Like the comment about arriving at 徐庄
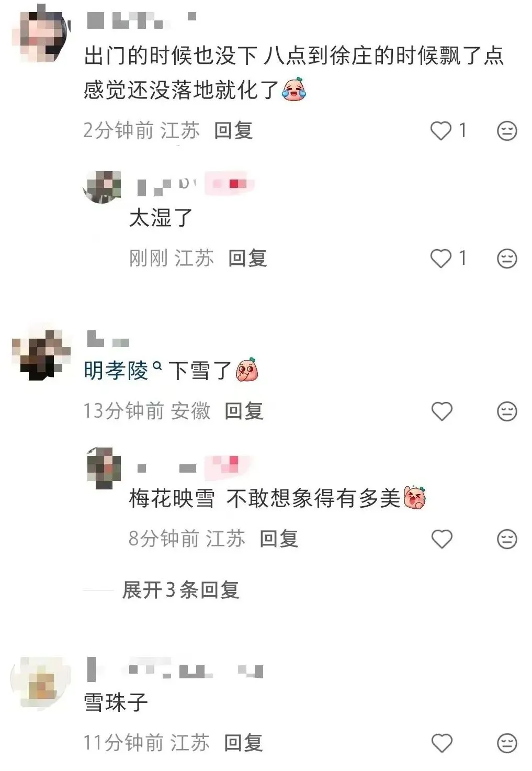The image size is (532, 771). tap(441, 131)
